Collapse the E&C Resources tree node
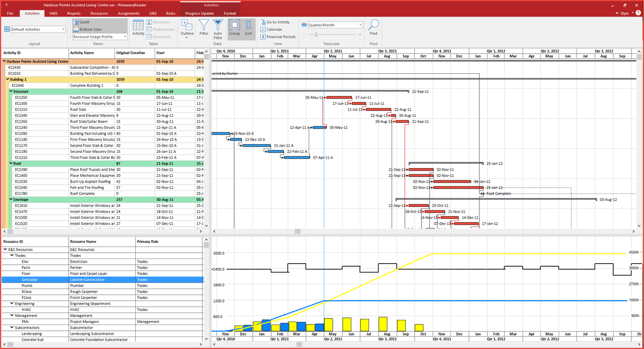This screenshot has height=349, width=644. click(x=5, y=250)
